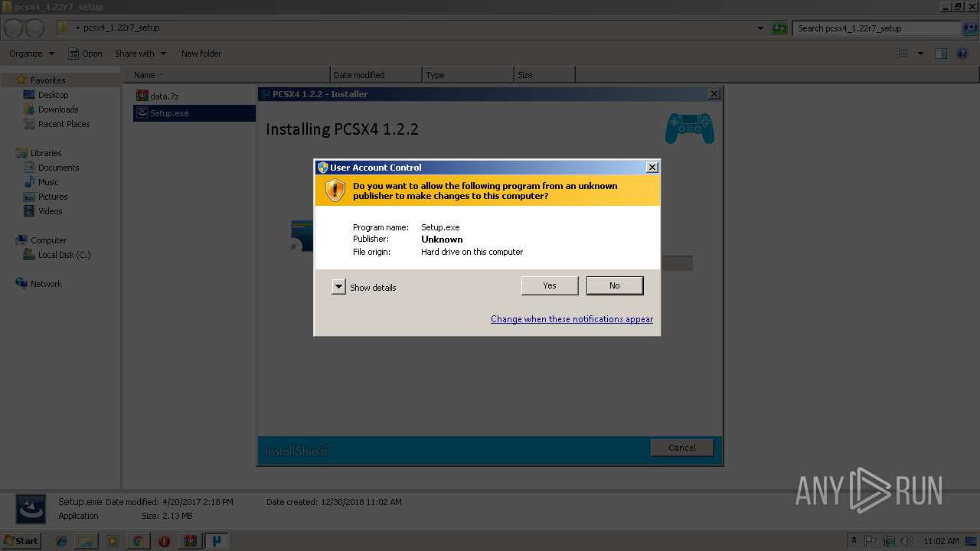Click pcsx4_1.22r7_setup in address bar

click(121, 28)
